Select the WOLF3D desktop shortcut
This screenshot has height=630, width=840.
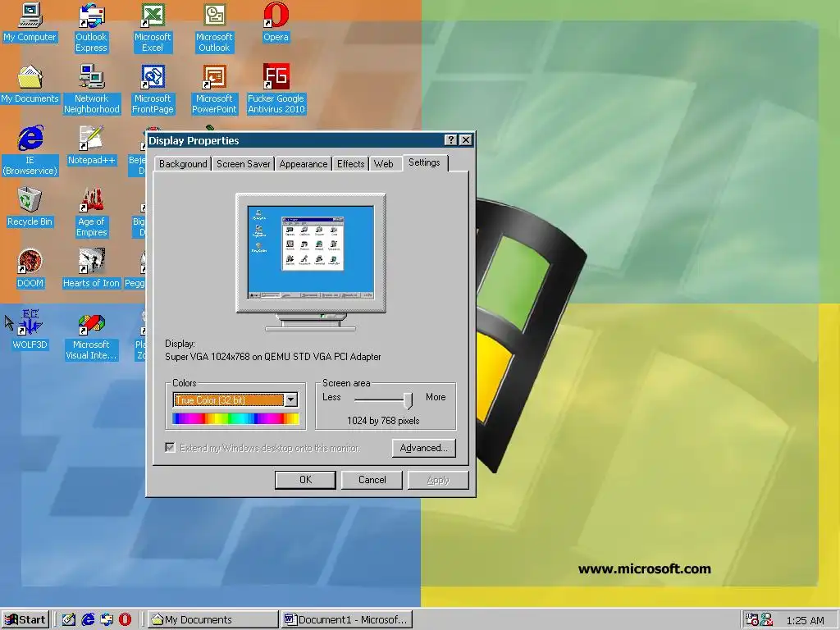[x=30, y=331]
